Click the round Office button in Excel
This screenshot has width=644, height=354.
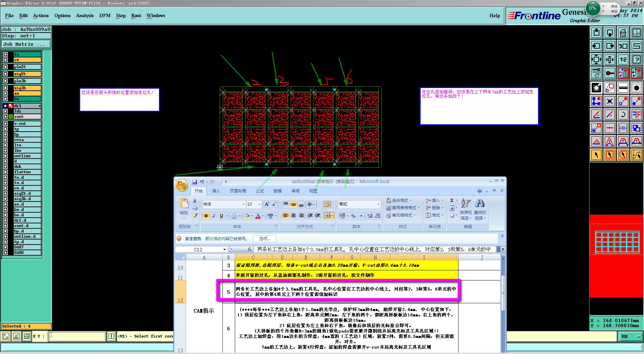tap(182, 185)
